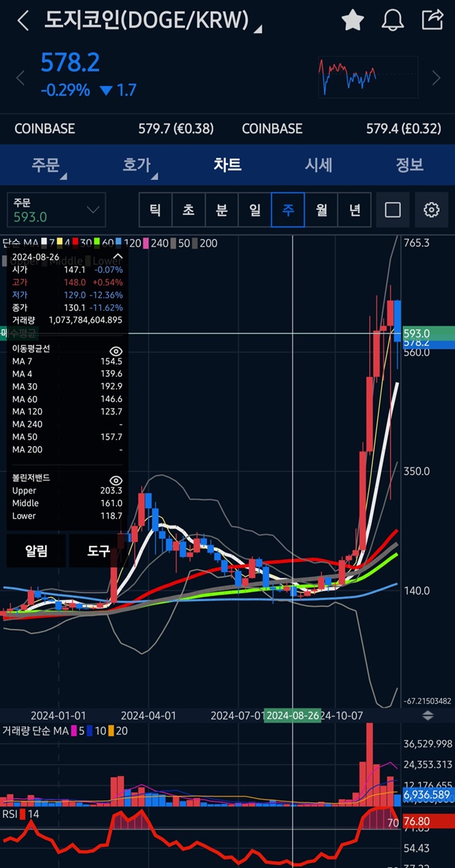
Task: Toggle the favorite star icon
Action: pyautogui.click(x=352, y=20)
